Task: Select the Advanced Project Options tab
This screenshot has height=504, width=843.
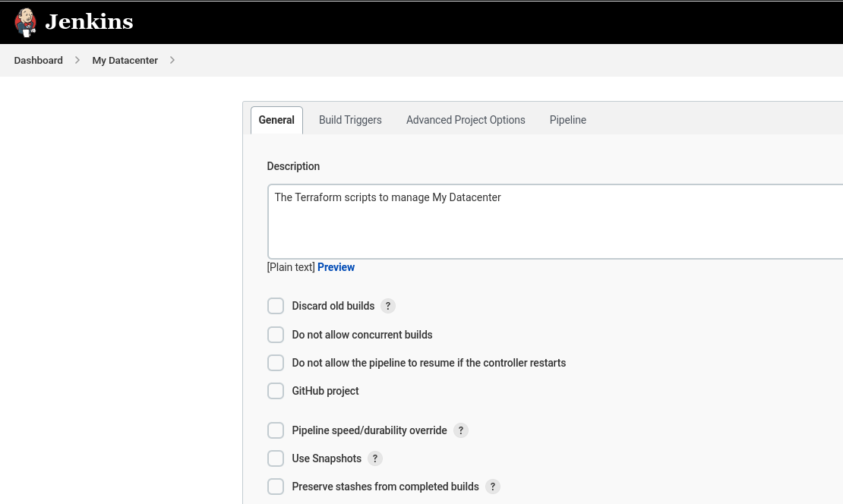Action: tap(466, 120)
